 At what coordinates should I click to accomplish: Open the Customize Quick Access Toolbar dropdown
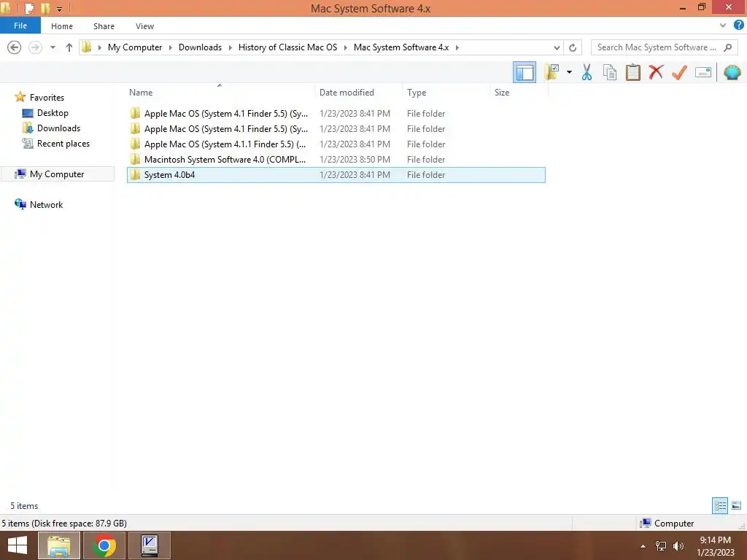pos(60,9)
